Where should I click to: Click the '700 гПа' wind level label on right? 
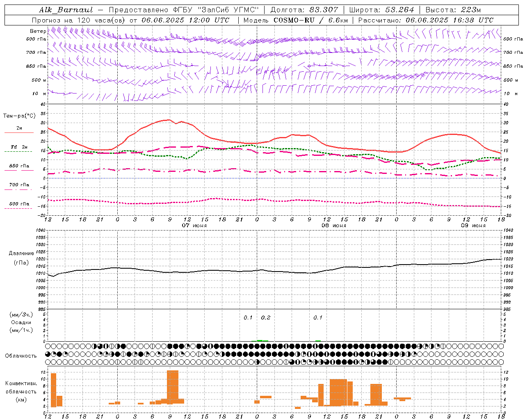tap(513, 52)
